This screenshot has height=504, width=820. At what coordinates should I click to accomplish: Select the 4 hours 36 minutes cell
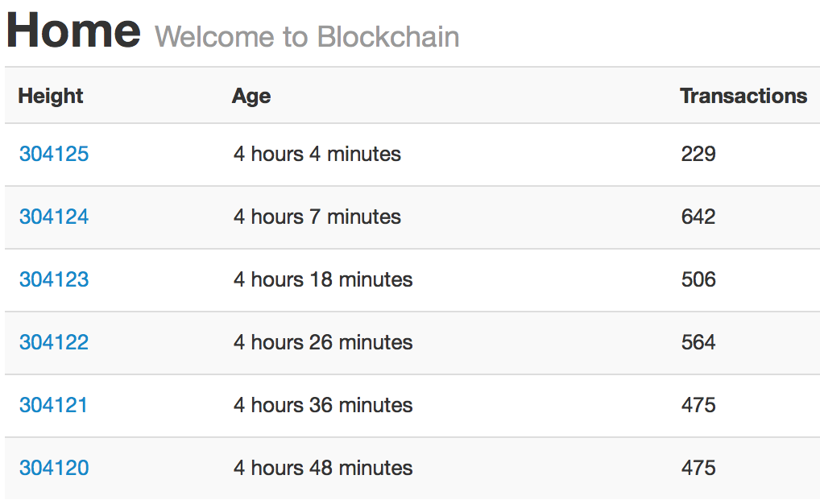tap(323, 405)
